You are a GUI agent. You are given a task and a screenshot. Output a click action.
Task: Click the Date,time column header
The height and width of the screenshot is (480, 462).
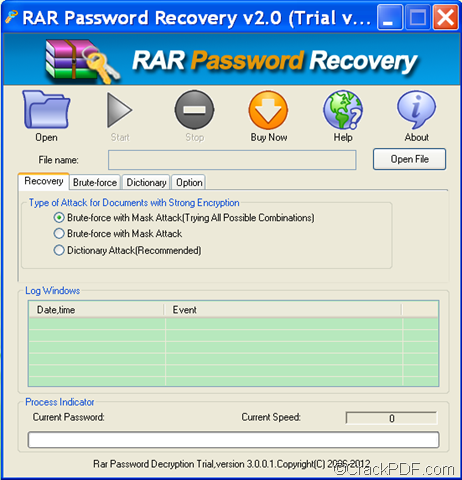click(x=97, y=310)
